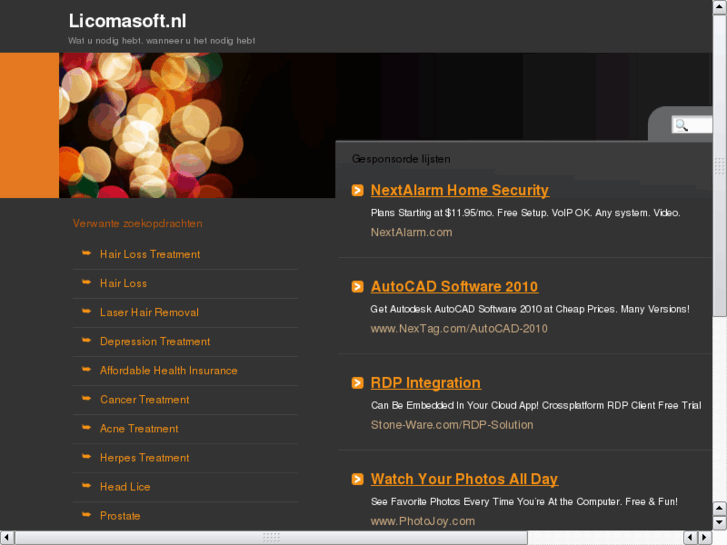Click the bokeh lights banner image
Image resolution: width=727 pixels, height=545 pixels.
[197, 125]
